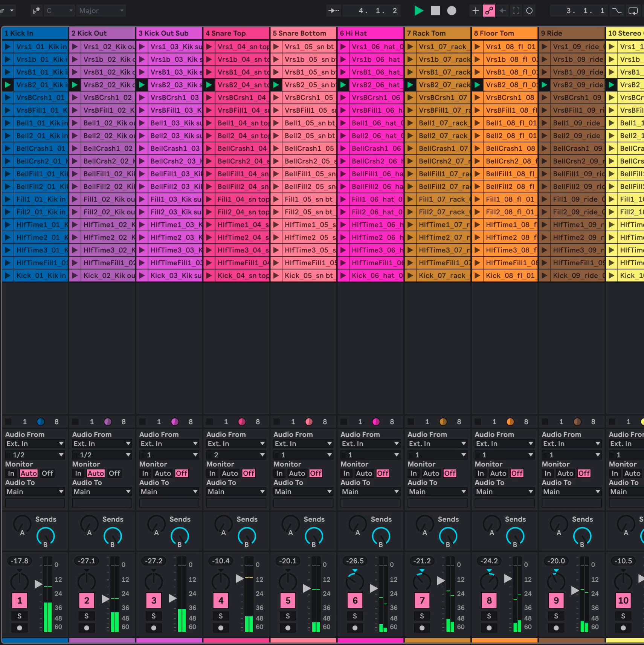The width and height of the screenshot is (644, 645).
Task: Click the -17.8 peak level on track 1
Action: pyautogui.click(x=20, y=561)
